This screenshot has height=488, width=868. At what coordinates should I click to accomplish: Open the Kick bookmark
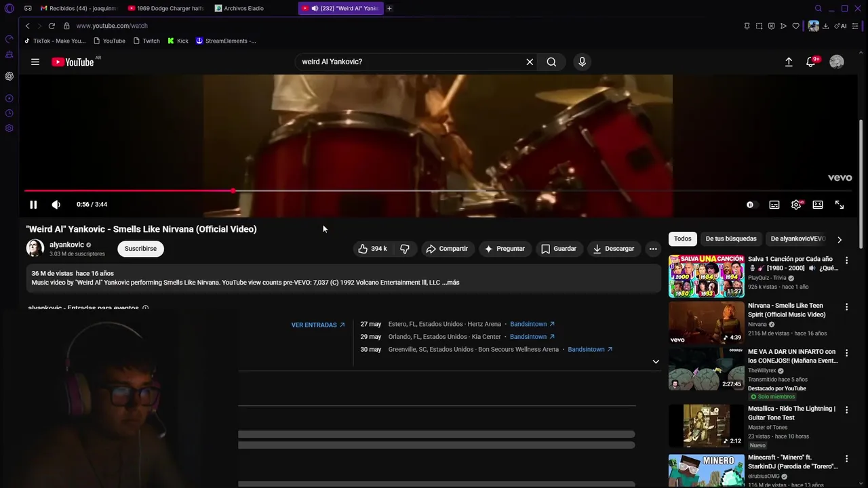[x=178, y=41]
